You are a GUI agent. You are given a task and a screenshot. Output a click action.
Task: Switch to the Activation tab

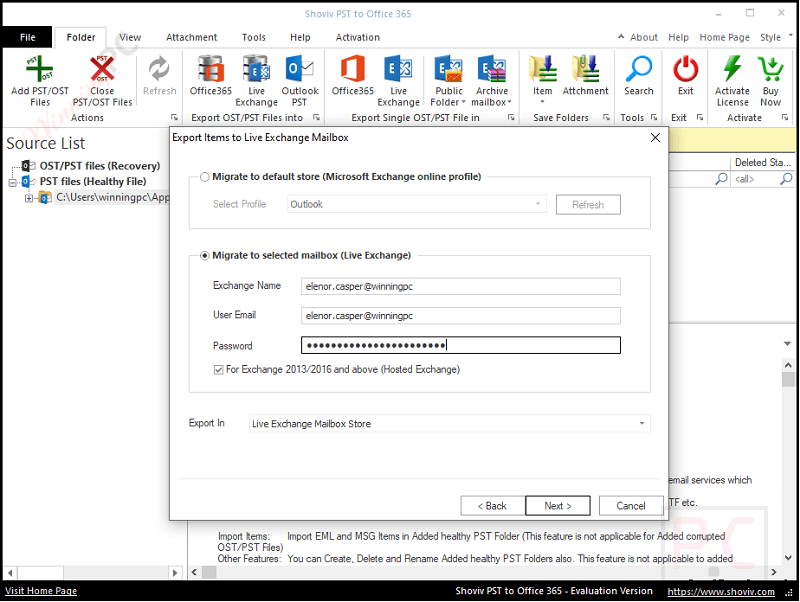point(358,37)
